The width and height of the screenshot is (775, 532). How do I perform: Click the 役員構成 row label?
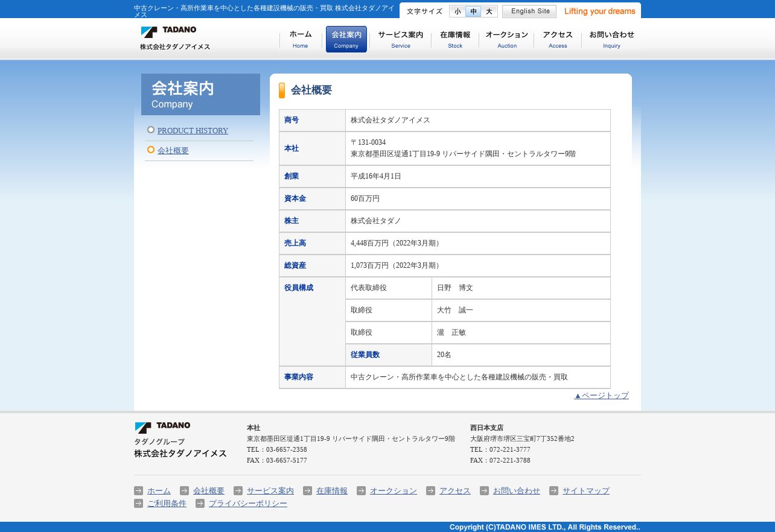[x=299, y=288]
